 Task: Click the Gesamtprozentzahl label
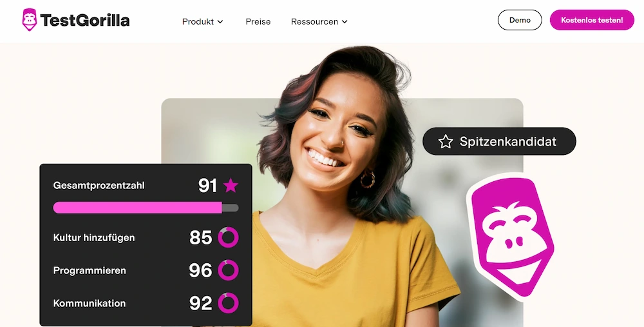click(x=99, y=186)
